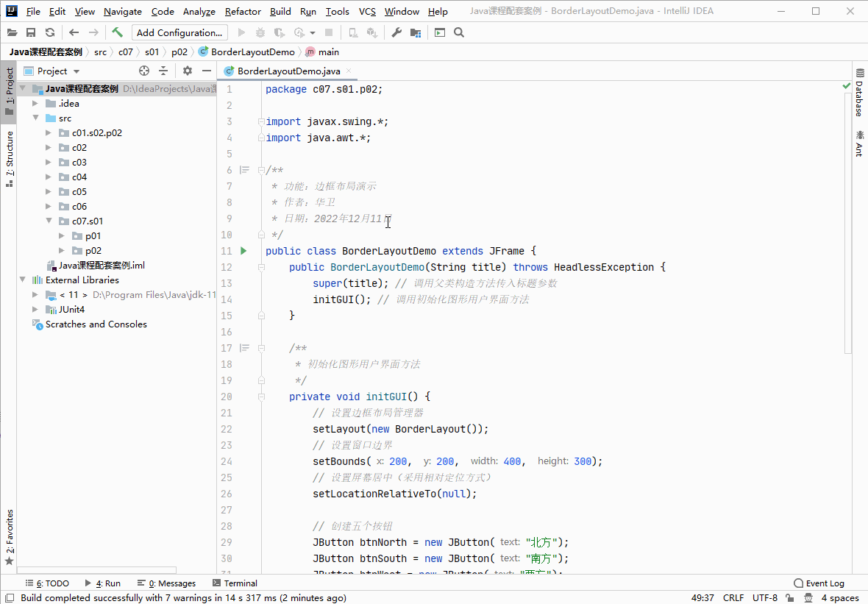
Task: Select Scratches and Consoles
Action: tap(96, 324)
